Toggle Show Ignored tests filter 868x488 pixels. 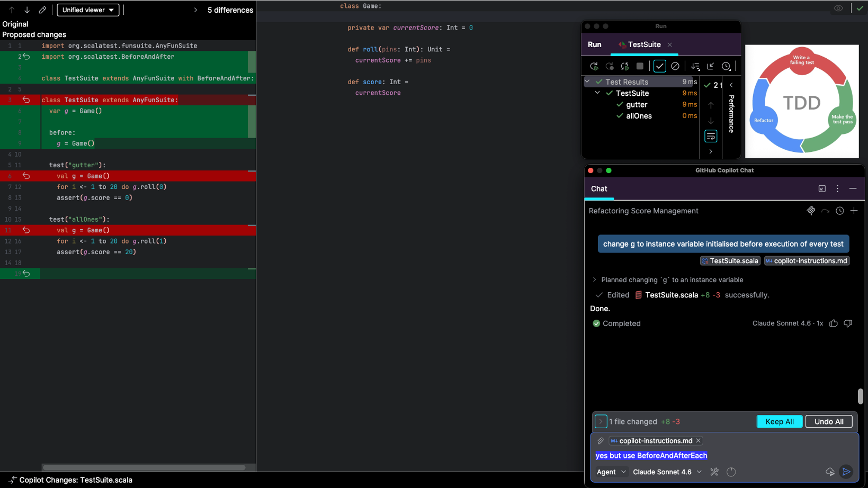click(x=675, y=66)
